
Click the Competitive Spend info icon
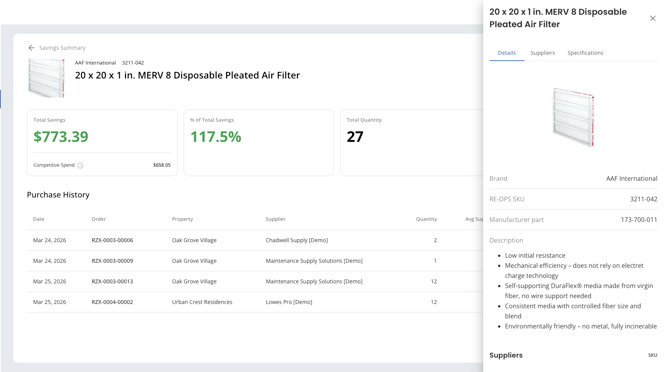[x=80, y=165]
